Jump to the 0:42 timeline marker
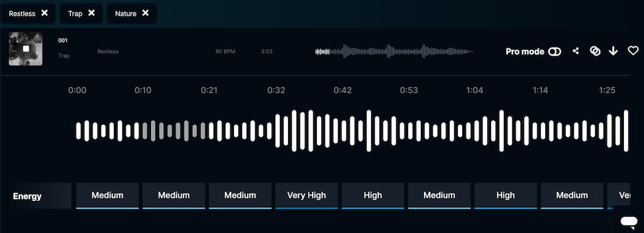Screen dimensions: 644x233 coord(343,91)
